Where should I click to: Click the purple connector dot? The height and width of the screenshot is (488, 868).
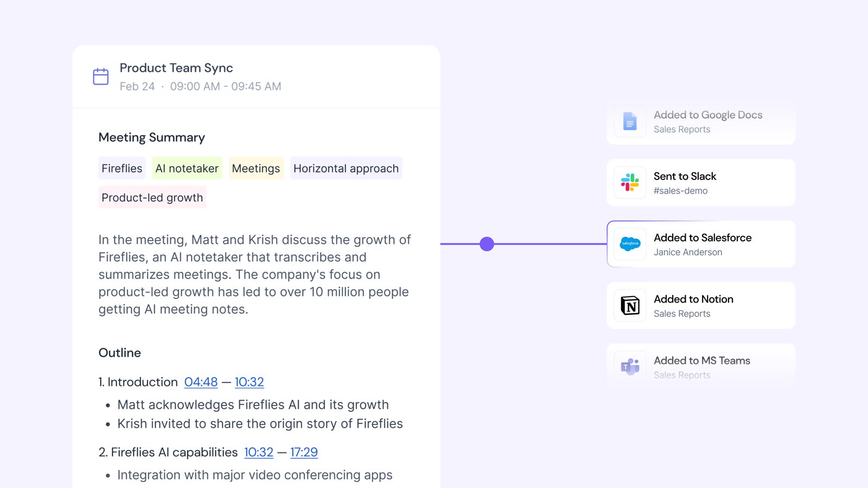point(487,244)
